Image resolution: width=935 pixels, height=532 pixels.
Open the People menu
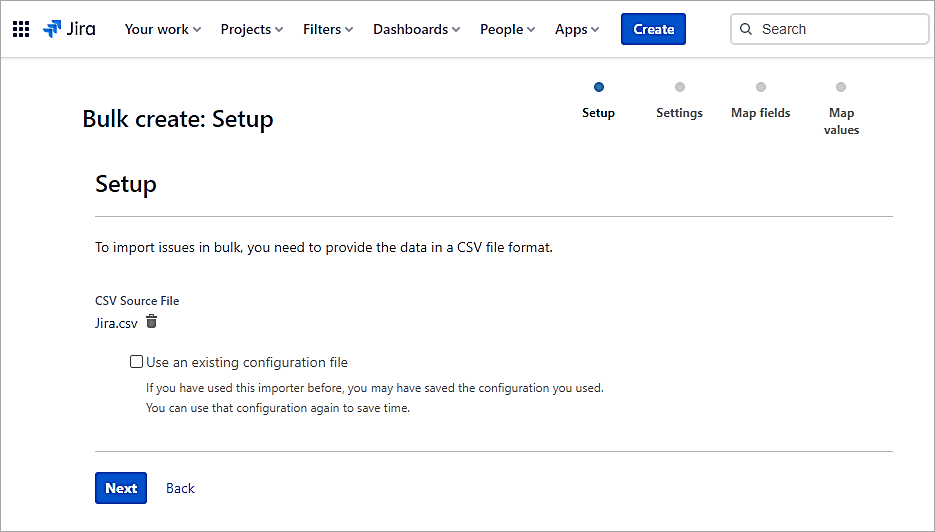[x=507, y=29]
